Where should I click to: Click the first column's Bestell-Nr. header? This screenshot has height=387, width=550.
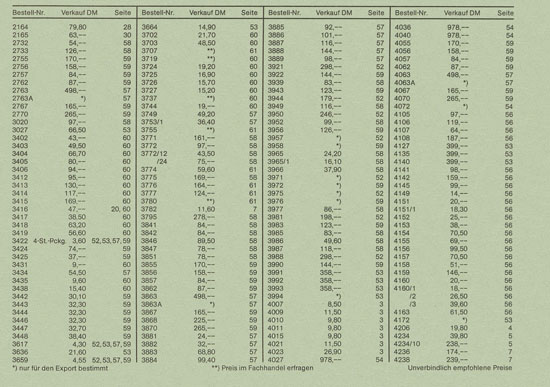point(28,13)
